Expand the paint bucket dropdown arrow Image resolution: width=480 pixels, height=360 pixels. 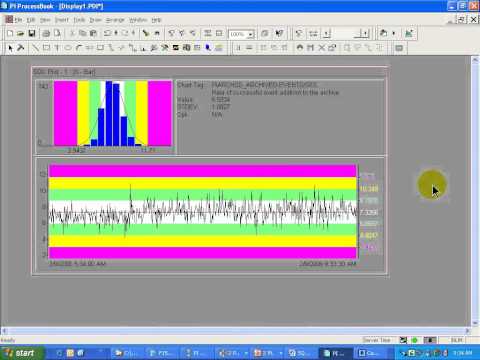point(394,33)
